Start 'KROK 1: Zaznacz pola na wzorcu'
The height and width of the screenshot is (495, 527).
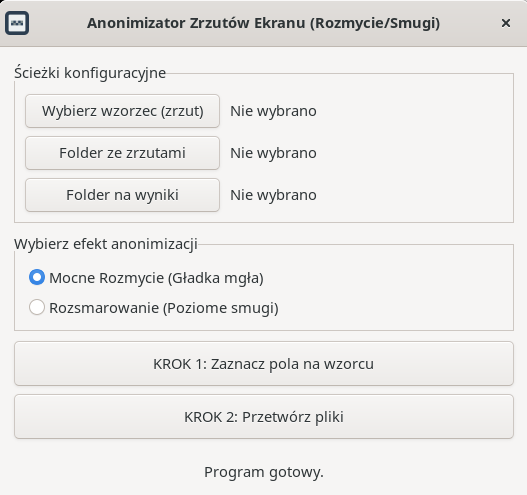[x=264, y=364]
